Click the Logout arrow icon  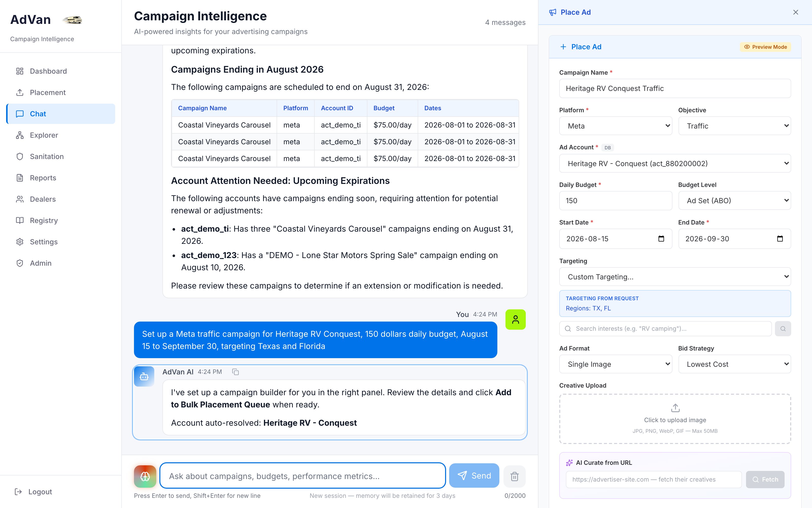pos(19,491)
